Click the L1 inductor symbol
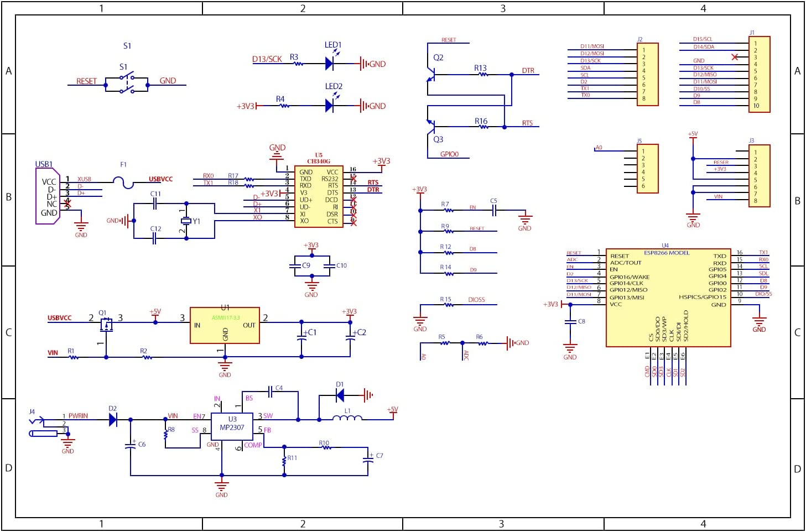This screenshot has height=532, width=806. pos(347,418)
